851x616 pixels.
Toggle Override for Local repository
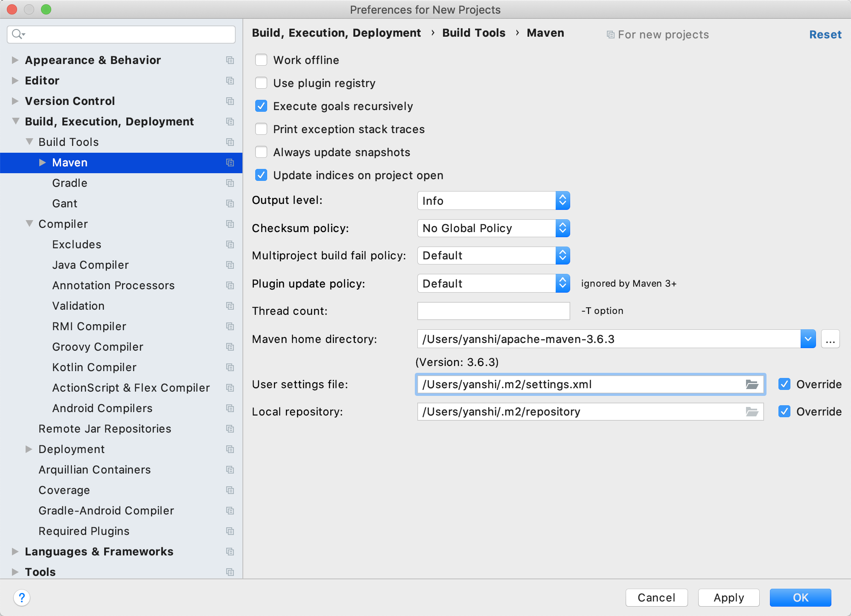[x=784, y=412]
